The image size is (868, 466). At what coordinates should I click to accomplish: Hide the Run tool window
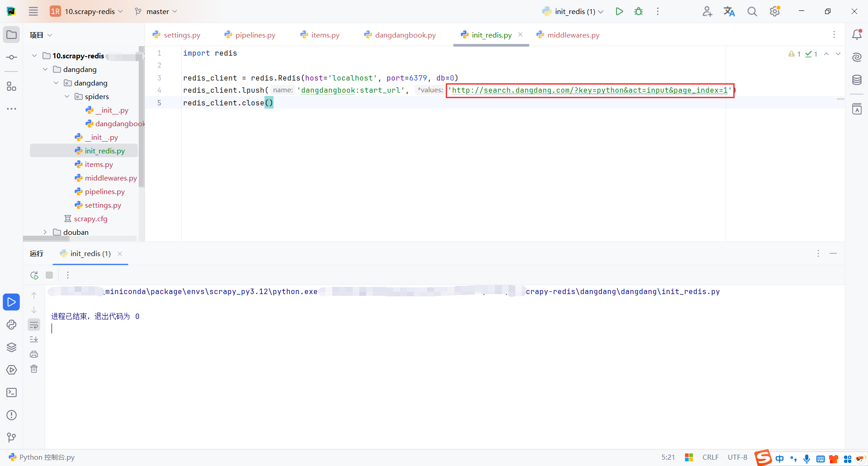point(833,253)
